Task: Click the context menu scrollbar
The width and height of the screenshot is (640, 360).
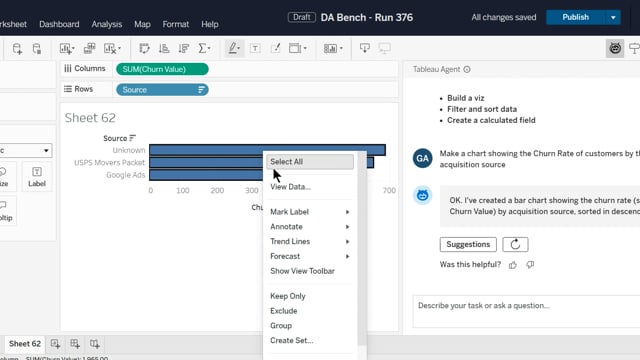Action: click(362, 250)
